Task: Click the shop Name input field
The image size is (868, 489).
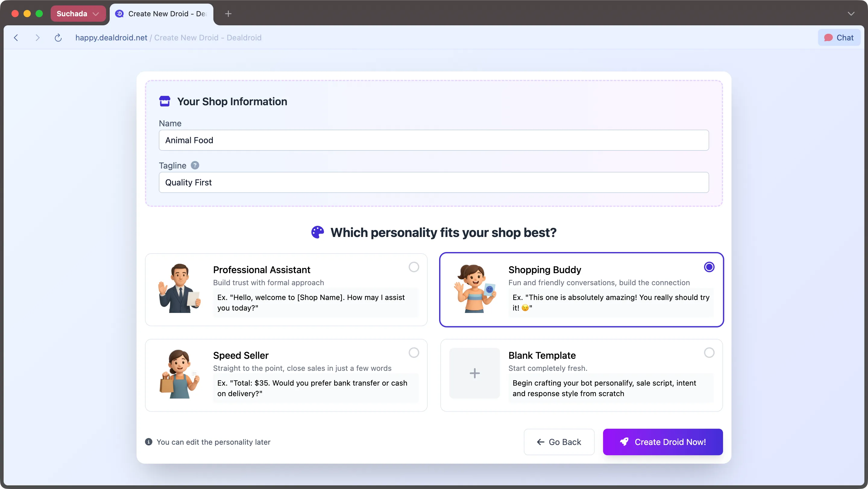Action: click(x=434, y=140)
